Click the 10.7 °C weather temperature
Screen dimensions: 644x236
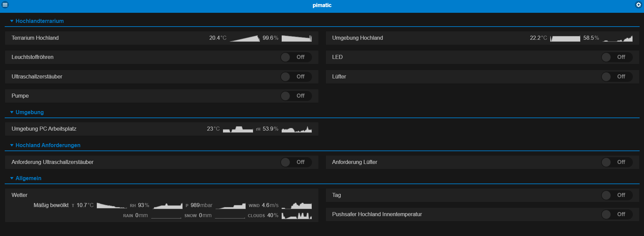point(85,205)
